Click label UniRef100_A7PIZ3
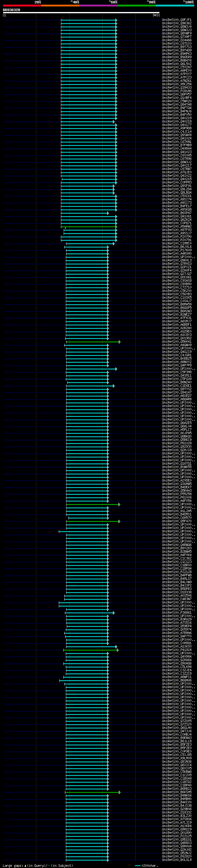Viewport: 197px width, 868px height. tap(177, 78)
